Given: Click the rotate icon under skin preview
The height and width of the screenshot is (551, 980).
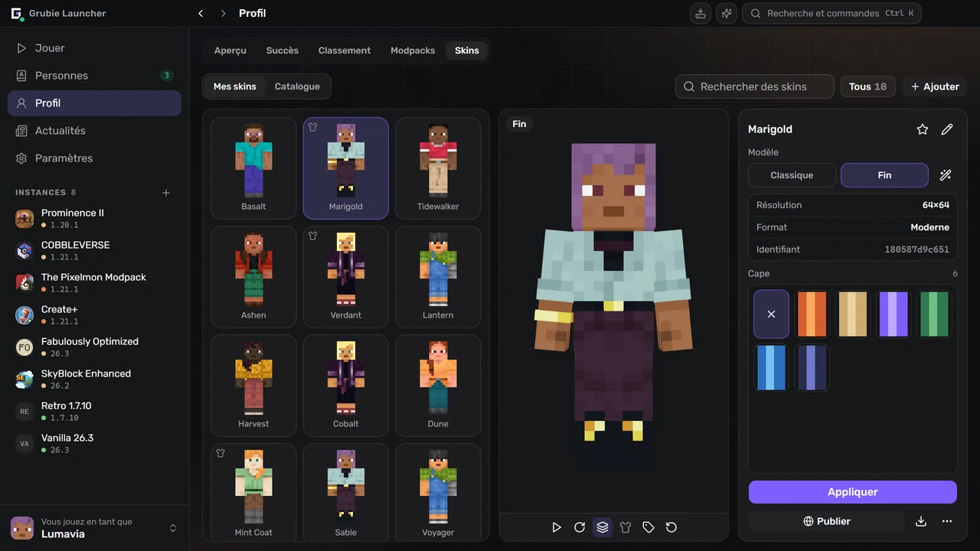Looking at the screenshot, I should (580, 527).
